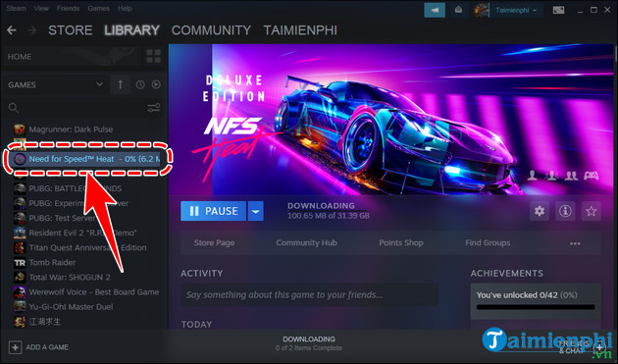
Task: Open the Steam menu
Action: tap(16, 8)
